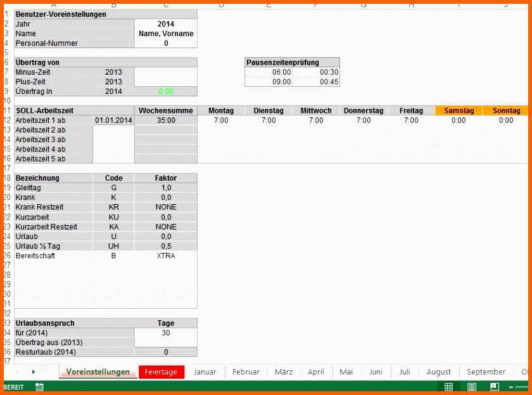532x395 pixels.
Task: Open the Juni sheet tab
Action: tap(376, 372)
